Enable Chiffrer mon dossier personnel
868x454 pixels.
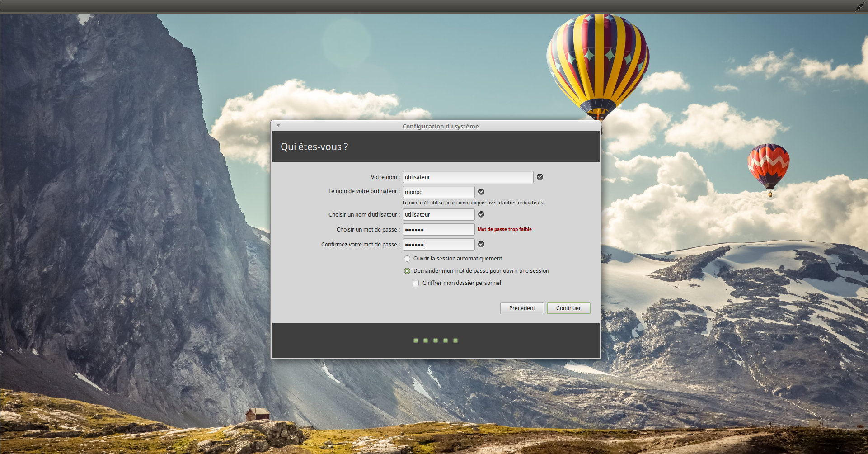[x=416, y=283]
